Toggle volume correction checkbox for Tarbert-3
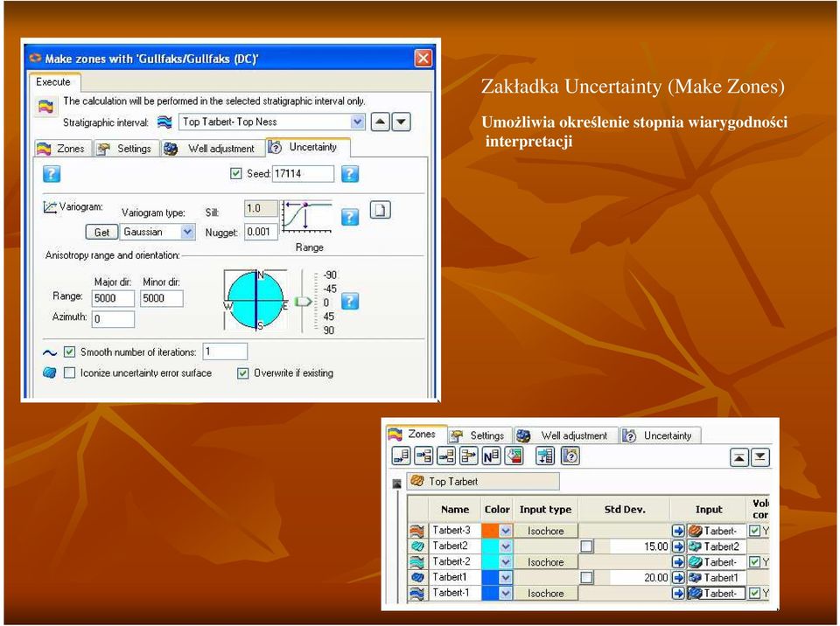The height and width of the screenshot is (626, 840). tap(755, 531)
